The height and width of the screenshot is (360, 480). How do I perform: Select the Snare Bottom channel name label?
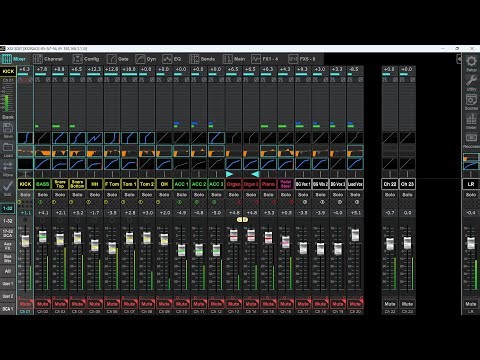tap(77, 184)
